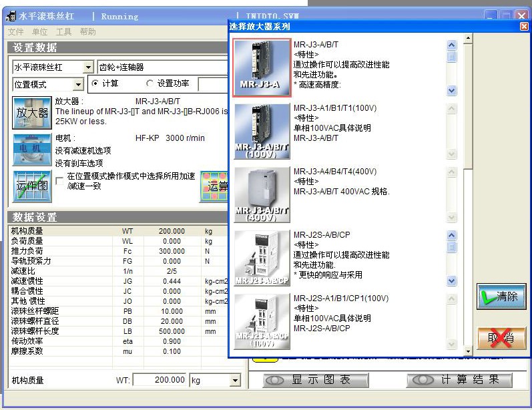Pick the MR-J3-A/B/T (400V) amplifier icon
Screen dimensions: 532x410
[262, 194]
